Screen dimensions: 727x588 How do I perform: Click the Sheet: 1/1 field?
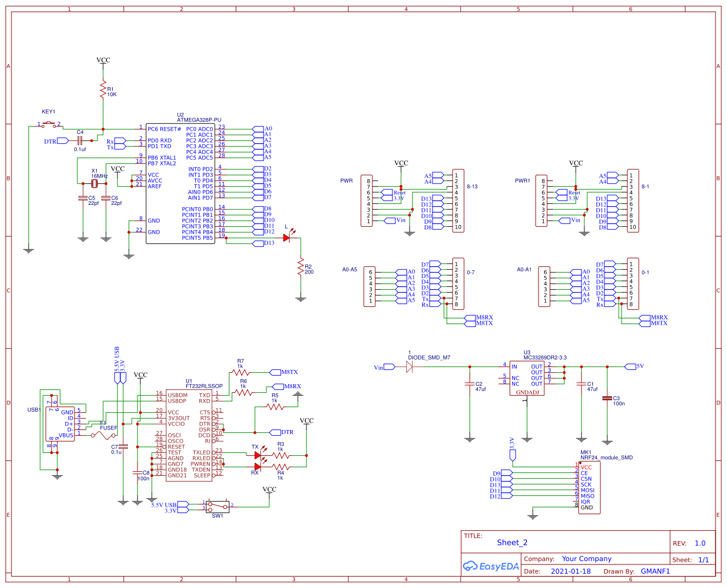[690, 558]
